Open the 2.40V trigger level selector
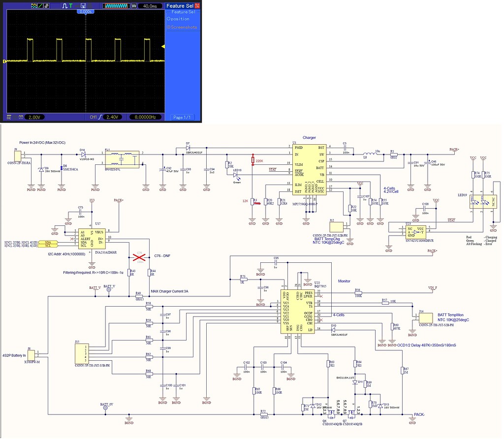The width and height of the screenshot is (504, 439). 112,117
